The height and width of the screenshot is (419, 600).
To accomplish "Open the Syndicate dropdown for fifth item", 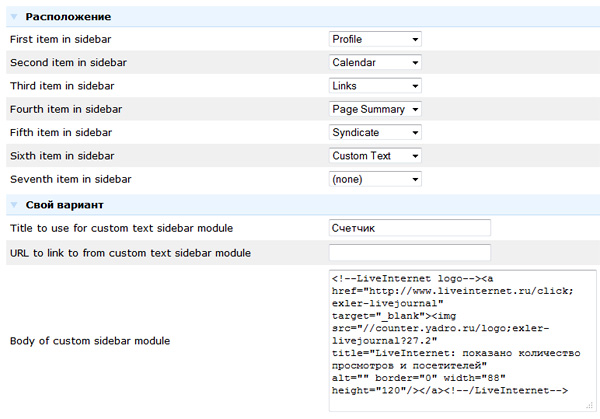I will (375, 133).
